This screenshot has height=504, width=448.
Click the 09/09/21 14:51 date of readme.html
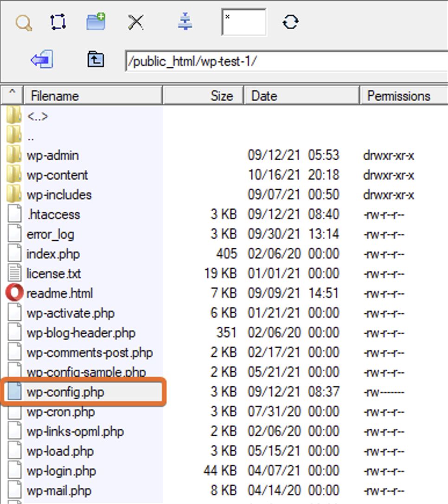pyautogui.click(x=294, y=293)
